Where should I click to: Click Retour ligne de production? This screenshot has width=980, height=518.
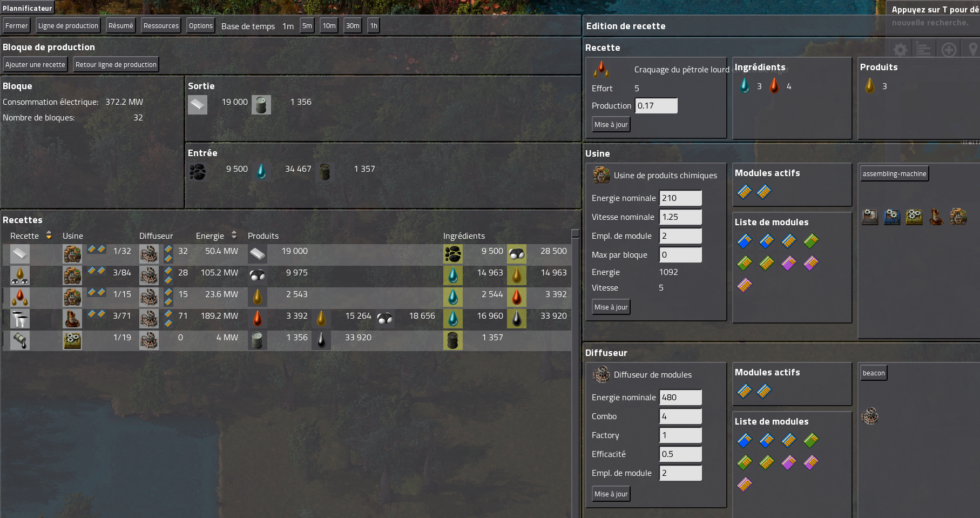point(116,65)
